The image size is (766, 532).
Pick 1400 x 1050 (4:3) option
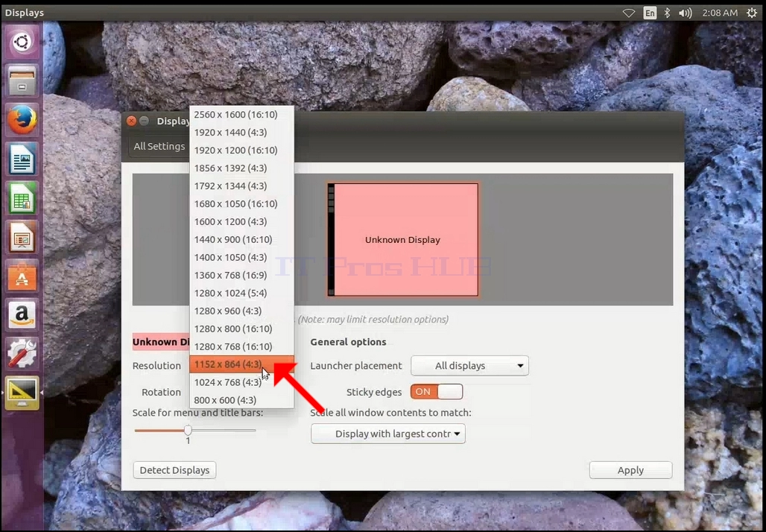click(242, 257)
